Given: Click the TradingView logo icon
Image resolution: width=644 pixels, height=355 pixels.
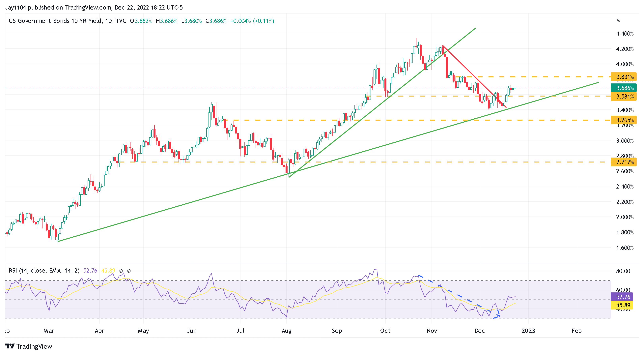Looking at the screenshot, I should [x=10, y=346].
